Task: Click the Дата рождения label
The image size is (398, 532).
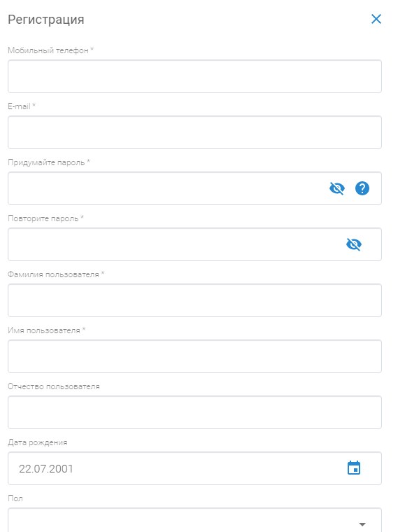Action: [37, 442]
